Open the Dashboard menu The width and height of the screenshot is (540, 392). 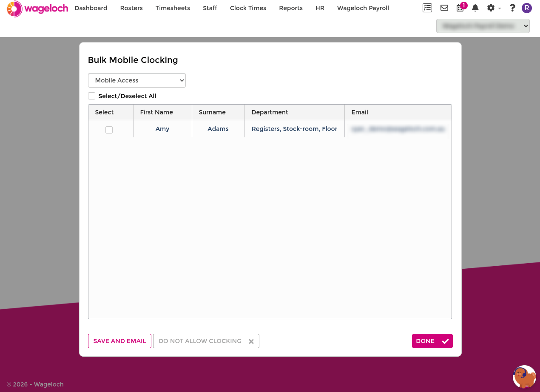click(91, 8)
